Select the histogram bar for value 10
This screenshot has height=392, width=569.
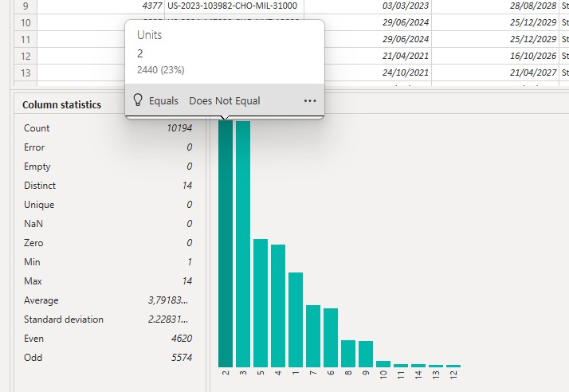coord(383,364)
